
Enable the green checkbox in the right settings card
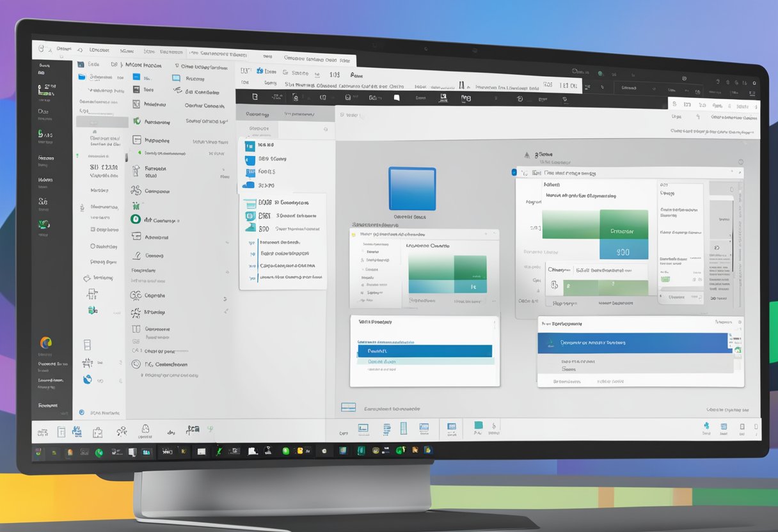[x=665, y=278]
